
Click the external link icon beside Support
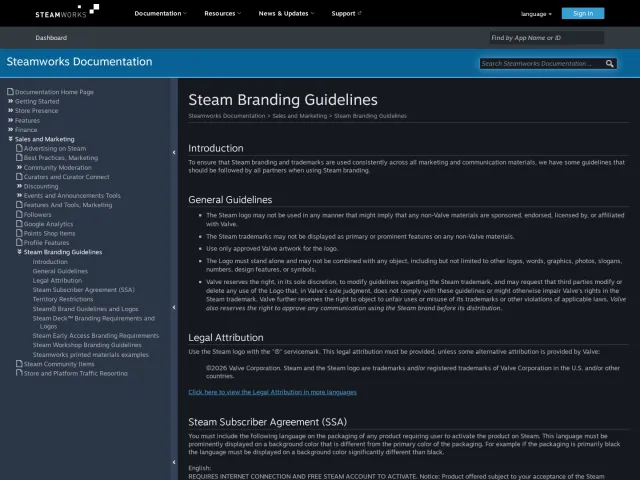[x=359, y=13]
